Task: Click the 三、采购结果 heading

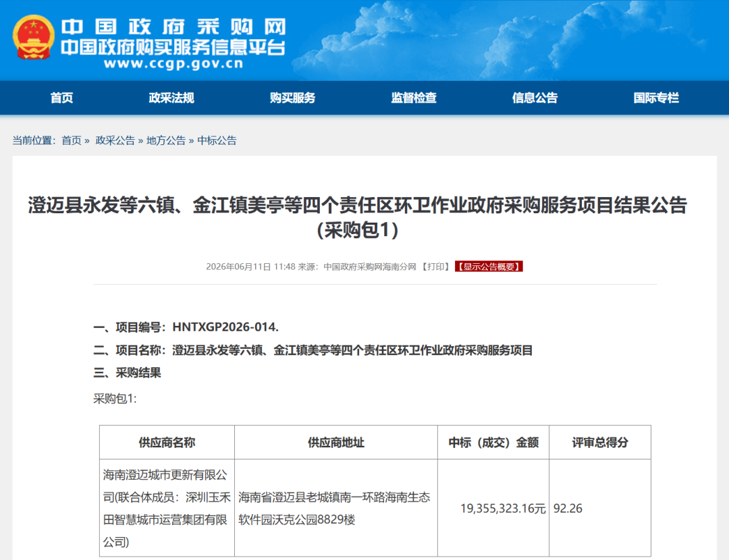Action: tap(127, 372)
